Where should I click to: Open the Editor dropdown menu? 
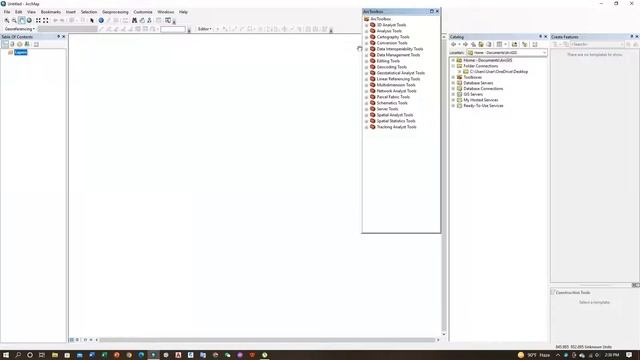click(204, 29)
